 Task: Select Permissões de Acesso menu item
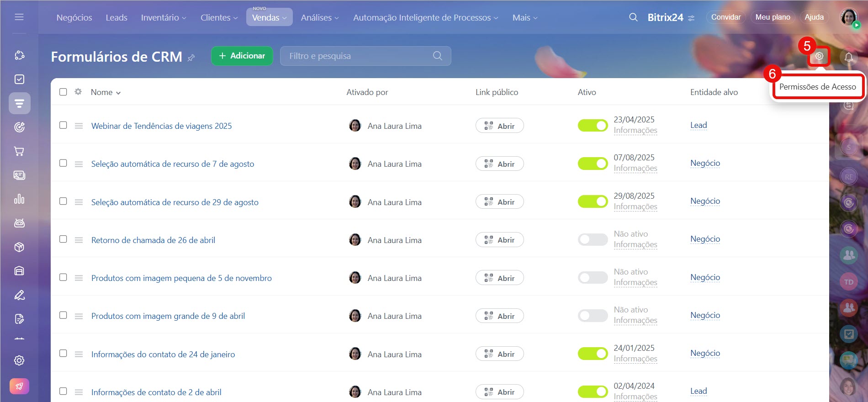pyautogui.click(x=817, y=87)
